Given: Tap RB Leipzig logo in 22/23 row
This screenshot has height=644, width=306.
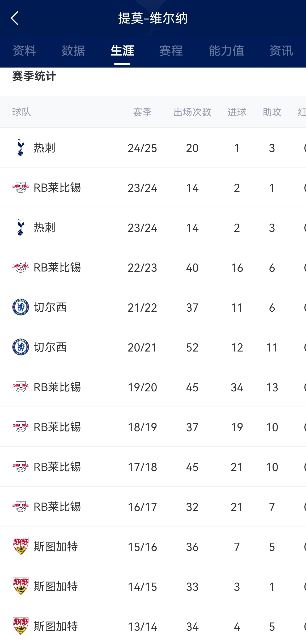Looking at the screenshot, I should 20,267.
